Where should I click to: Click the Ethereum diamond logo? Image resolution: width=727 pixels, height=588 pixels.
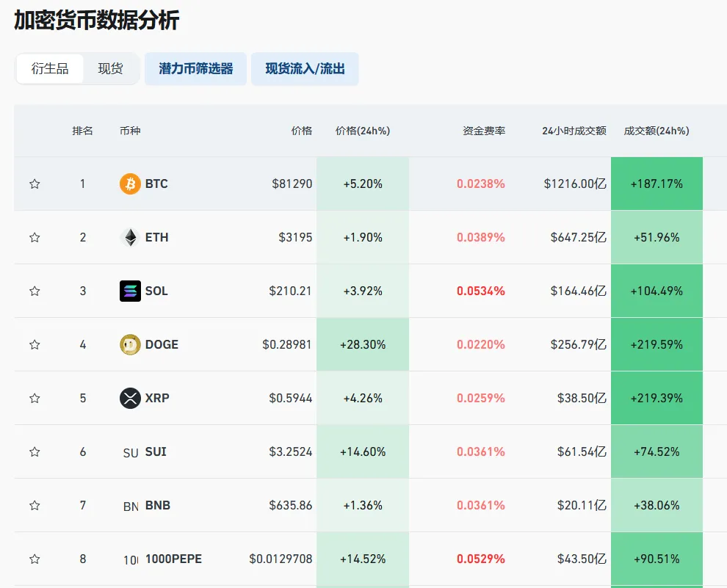(130, 238)
